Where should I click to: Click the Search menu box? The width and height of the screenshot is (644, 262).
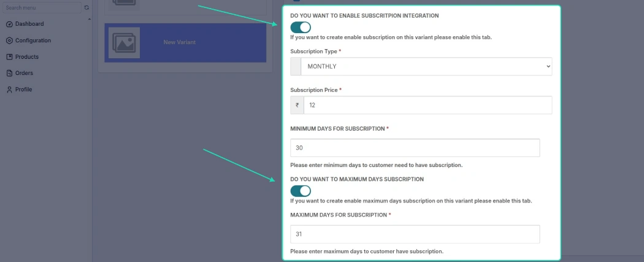[x=43, y=8]
